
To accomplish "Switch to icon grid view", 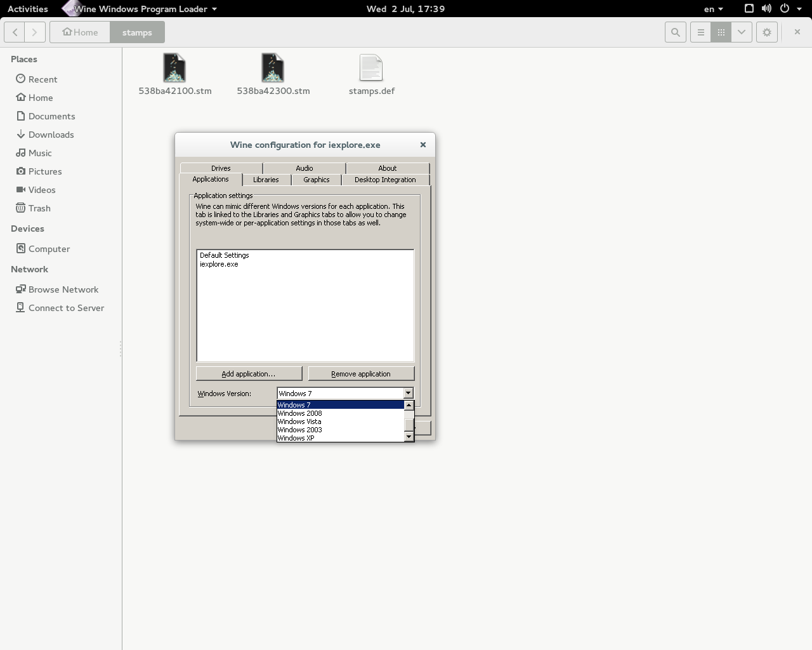I will [x=721, y=32].
